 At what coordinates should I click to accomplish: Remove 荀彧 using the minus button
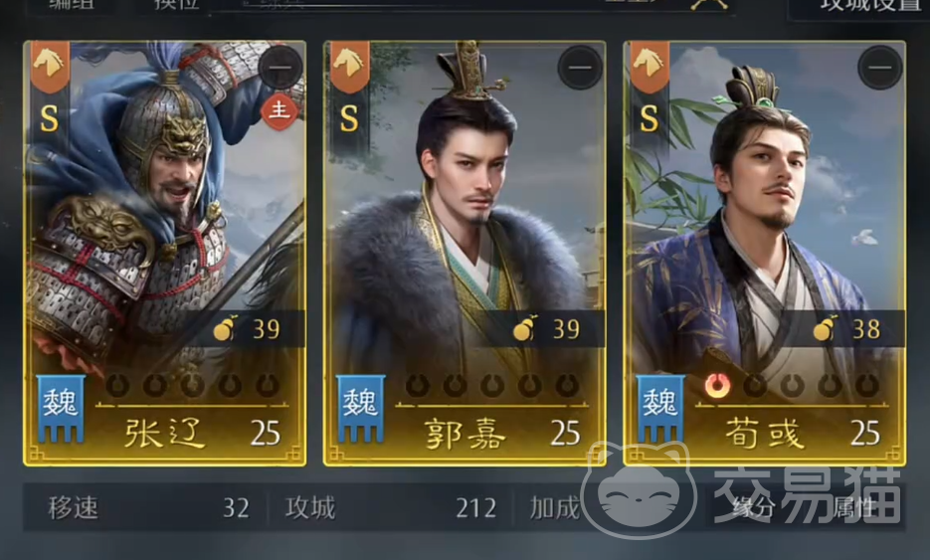coord(880,67)
